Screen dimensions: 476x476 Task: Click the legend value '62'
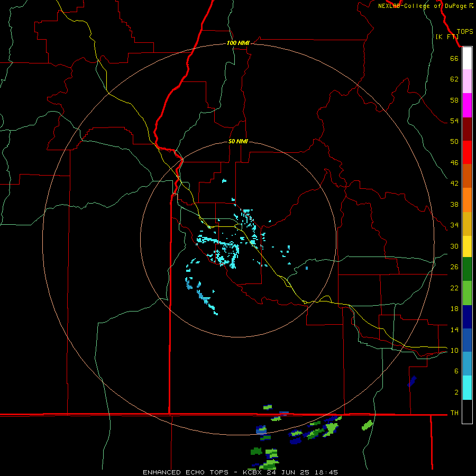[x=454, y=79]
